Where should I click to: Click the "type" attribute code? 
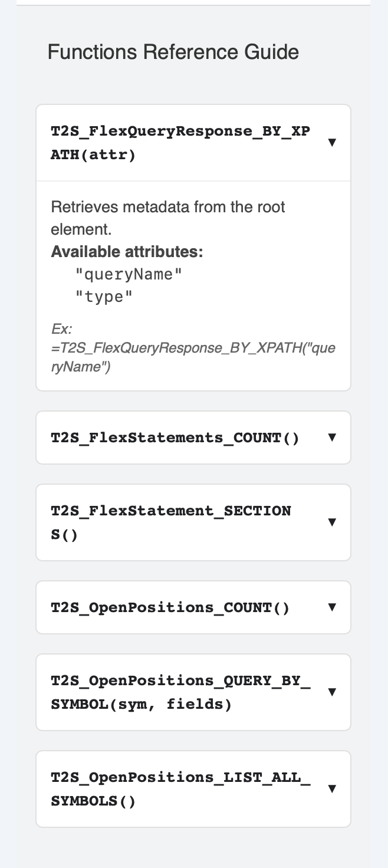pos(104,297)
